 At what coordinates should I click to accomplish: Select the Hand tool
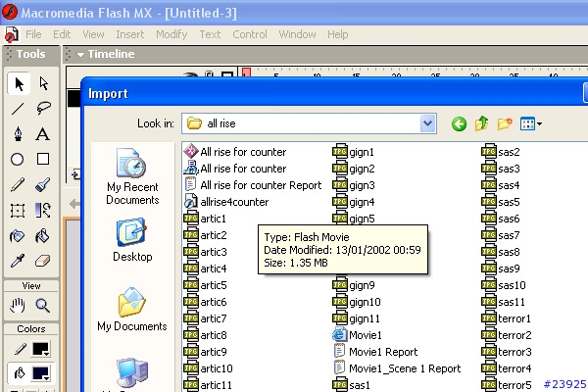pos(18,306)
